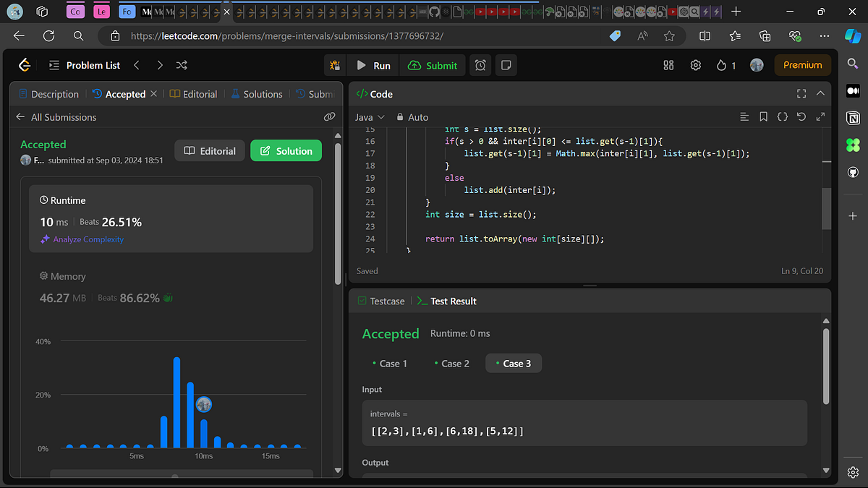Viewport: 868px width, 488px height.
Task: Open LeetCode settings gear in top bar
Action: pos(695,65)
